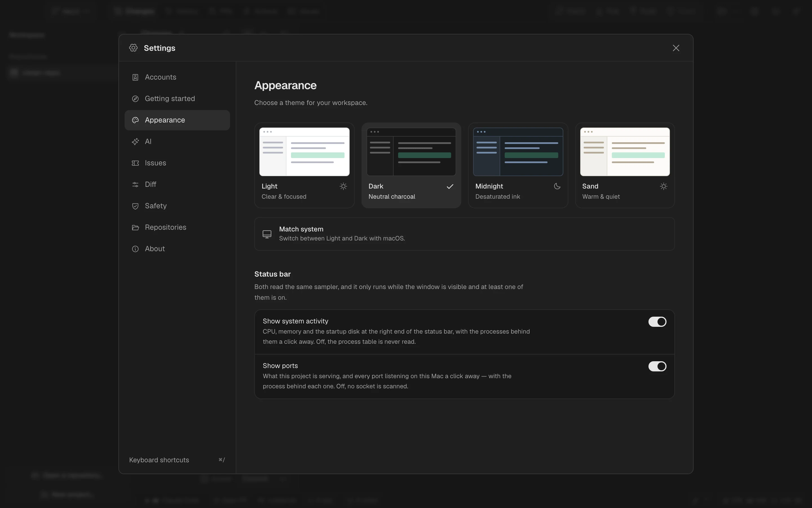
Task: Choose the Sand theme preview thumbnail
Action: (x=625, y=152)
